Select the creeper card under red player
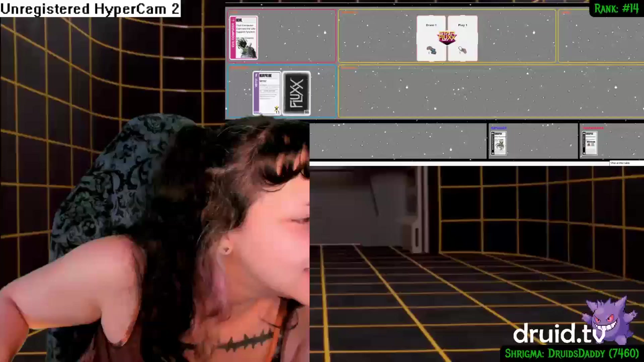644x362 pixels. click(x=590, y=143)
